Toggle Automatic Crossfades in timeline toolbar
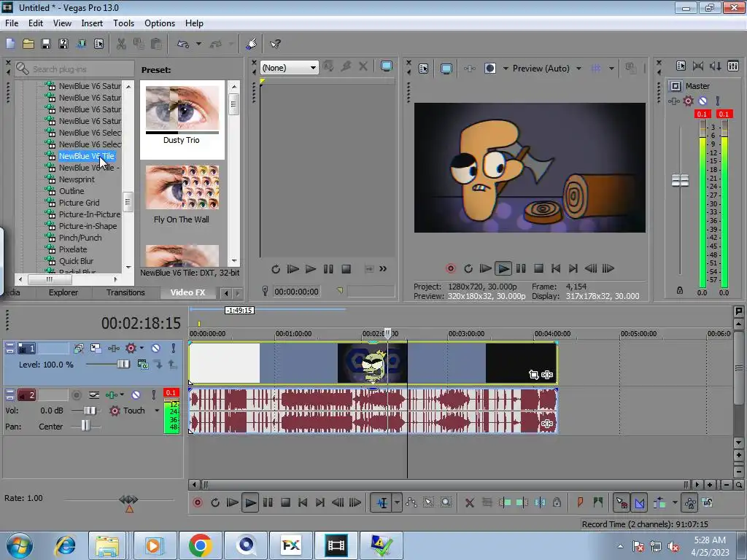 tap(639, 502)
